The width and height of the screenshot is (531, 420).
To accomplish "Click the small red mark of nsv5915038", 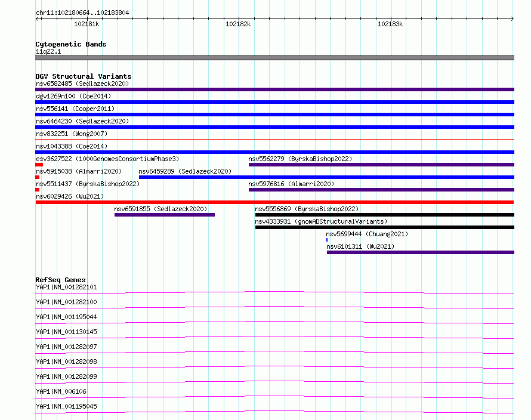I will pyautogui.click(x=37, y=177).
